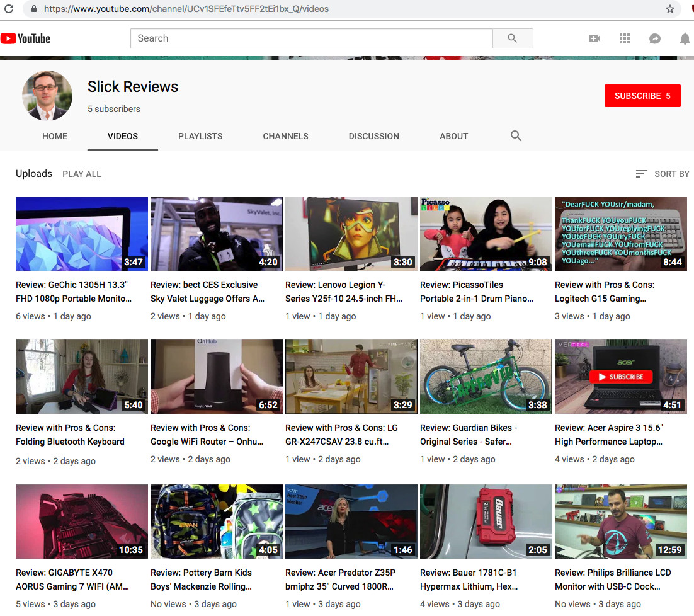Open title Review: Pottery Barn Kids Boys' Mackenzie
Viewport: 694px width, 616px height.
202,579
